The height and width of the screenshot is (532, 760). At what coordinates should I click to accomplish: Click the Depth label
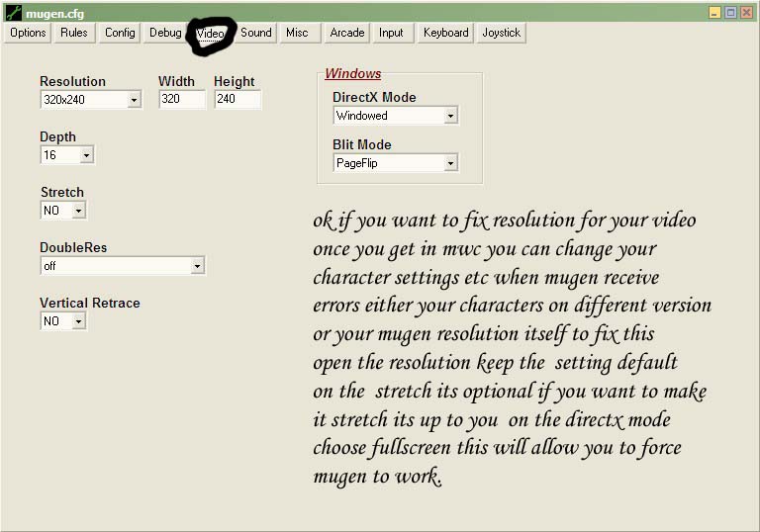(x=57, y=137)
